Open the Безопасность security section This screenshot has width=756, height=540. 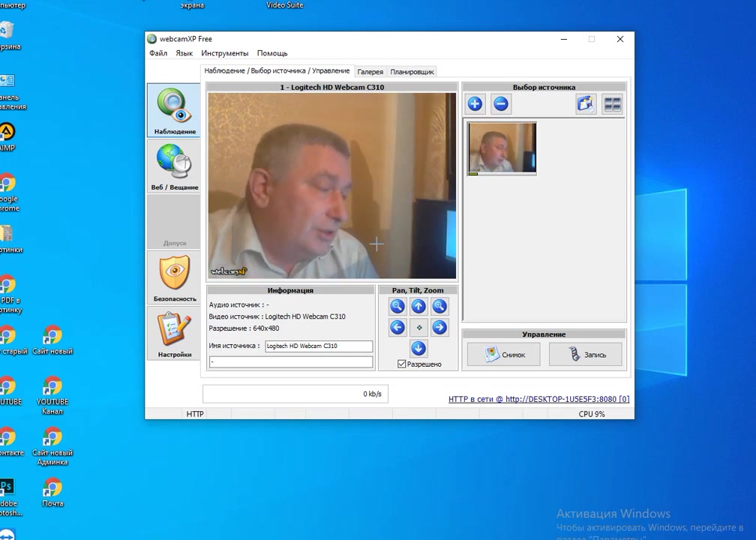point(173,278)
